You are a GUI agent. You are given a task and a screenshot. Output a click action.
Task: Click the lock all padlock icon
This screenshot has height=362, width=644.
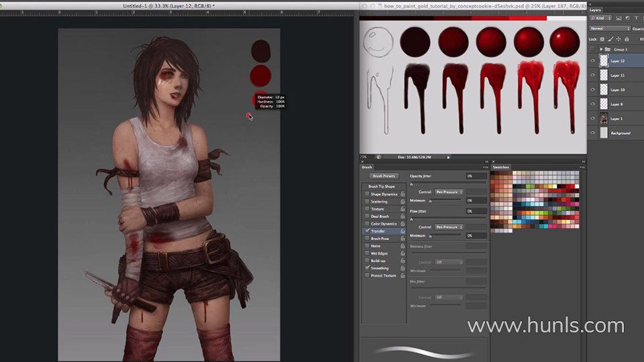627,39
